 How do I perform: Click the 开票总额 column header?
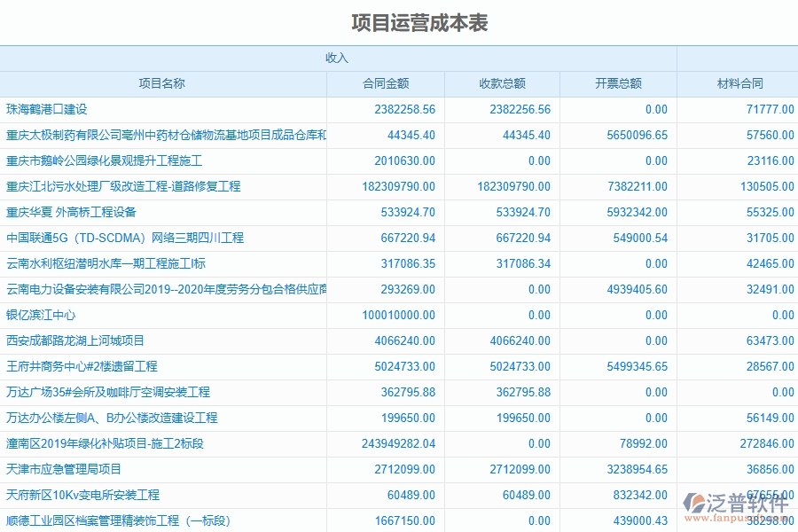pyautogui.click(x=618, y=83)
